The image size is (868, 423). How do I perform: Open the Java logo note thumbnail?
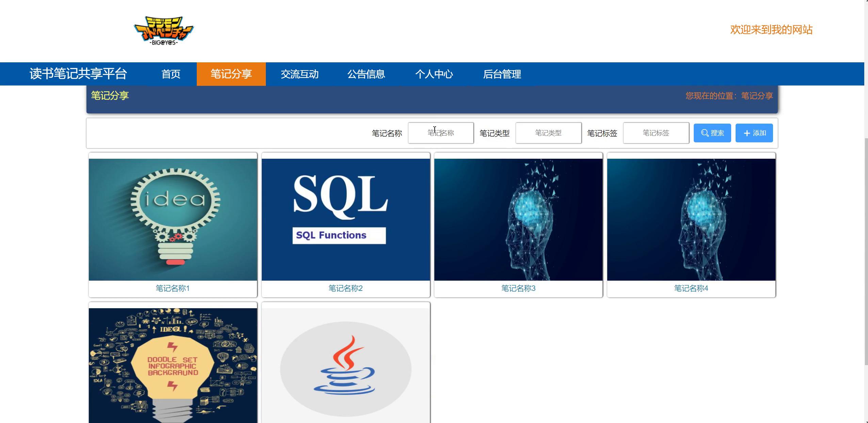[x=345, y=365]
